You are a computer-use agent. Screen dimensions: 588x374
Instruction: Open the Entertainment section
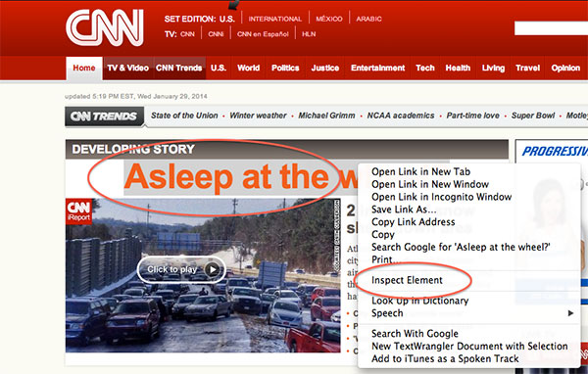377,69
